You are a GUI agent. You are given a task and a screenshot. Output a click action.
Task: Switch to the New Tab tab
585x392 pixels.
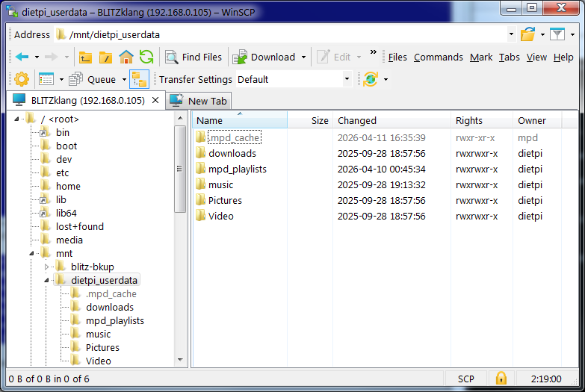click(x=199, y=101)
